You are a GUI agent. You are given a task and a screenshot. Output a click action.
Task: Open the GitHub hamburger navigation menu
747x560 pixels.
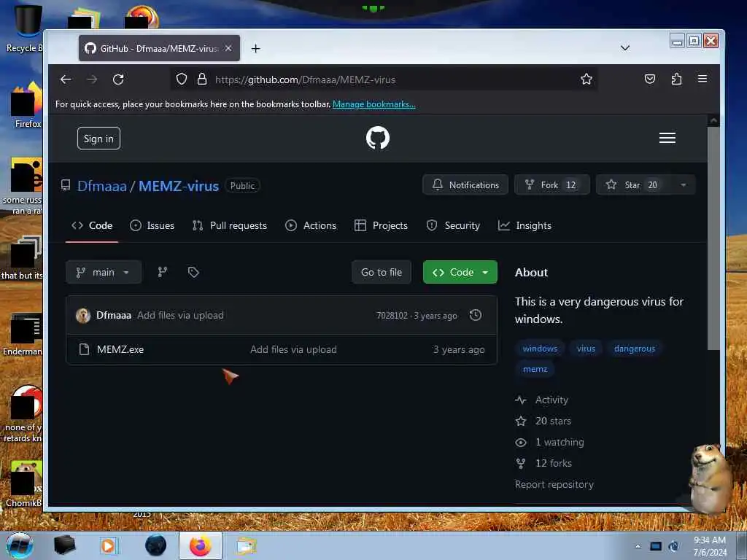click(667, 138)
